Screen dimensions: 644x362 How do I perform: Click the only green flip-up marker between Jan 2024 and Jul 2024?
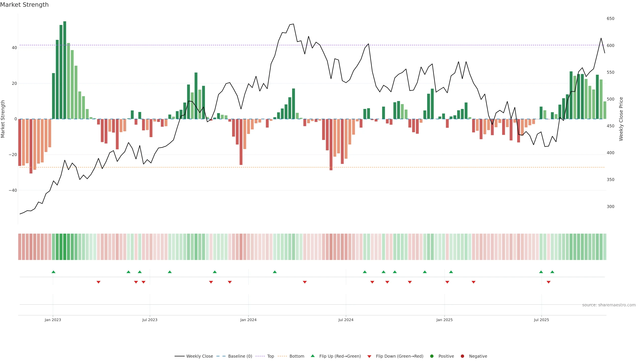[275, 272]
